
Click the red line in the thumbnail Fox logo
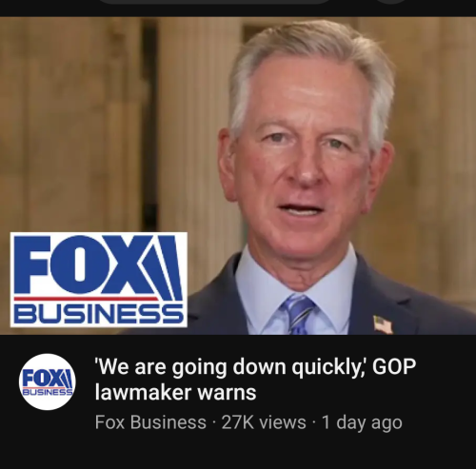tap(86, 299)
